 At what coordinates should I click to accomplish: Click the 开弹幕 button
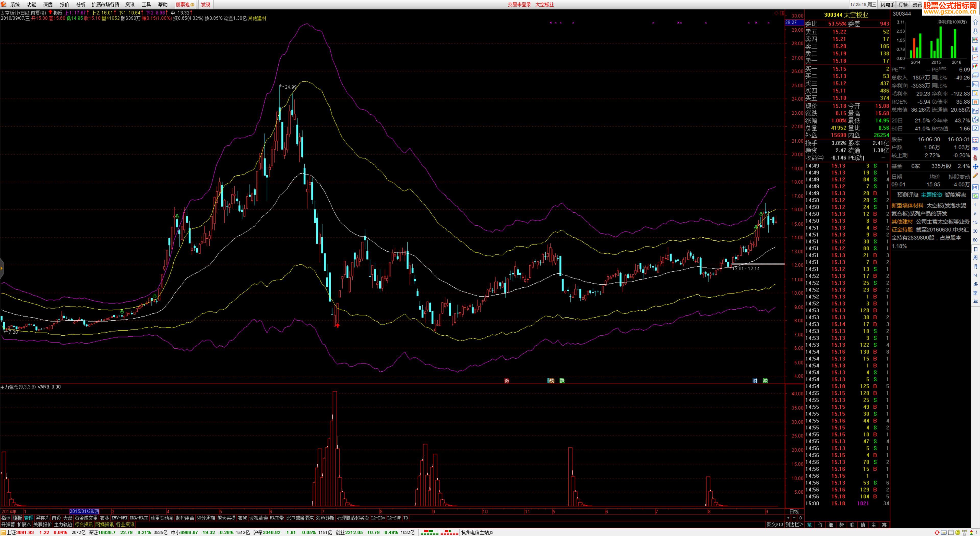(8, 525)
